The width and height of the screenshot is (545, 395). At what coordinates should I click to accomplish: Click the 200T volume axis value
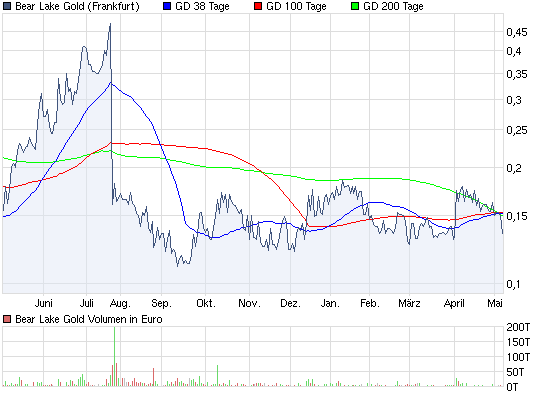[x=518, y=327]
